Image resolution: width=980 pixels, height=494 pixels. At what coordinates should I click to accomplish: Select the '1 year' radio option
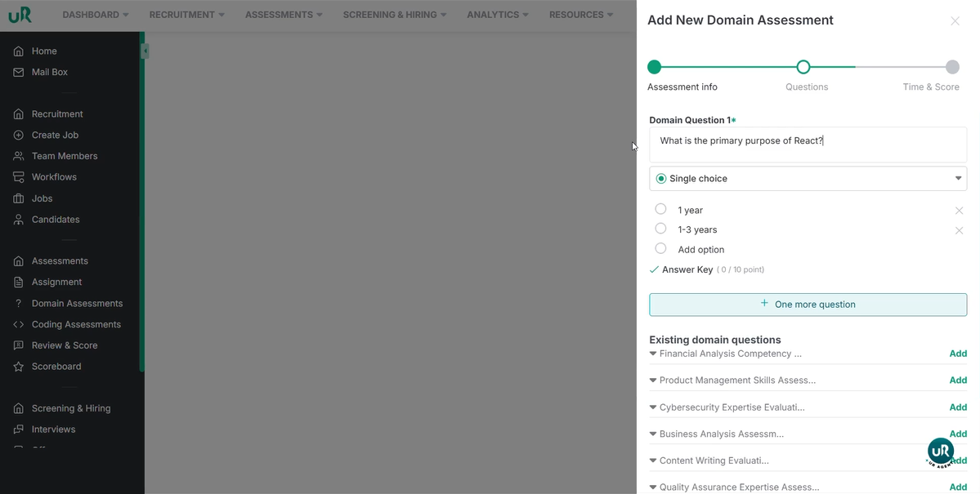(x=660, y=209)
